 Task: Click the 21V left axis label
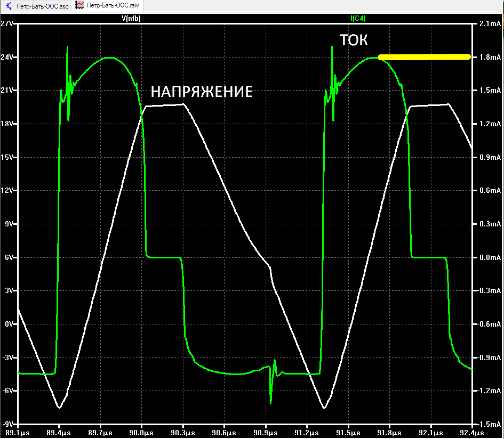pyautogui.click(x=7, y=90)
